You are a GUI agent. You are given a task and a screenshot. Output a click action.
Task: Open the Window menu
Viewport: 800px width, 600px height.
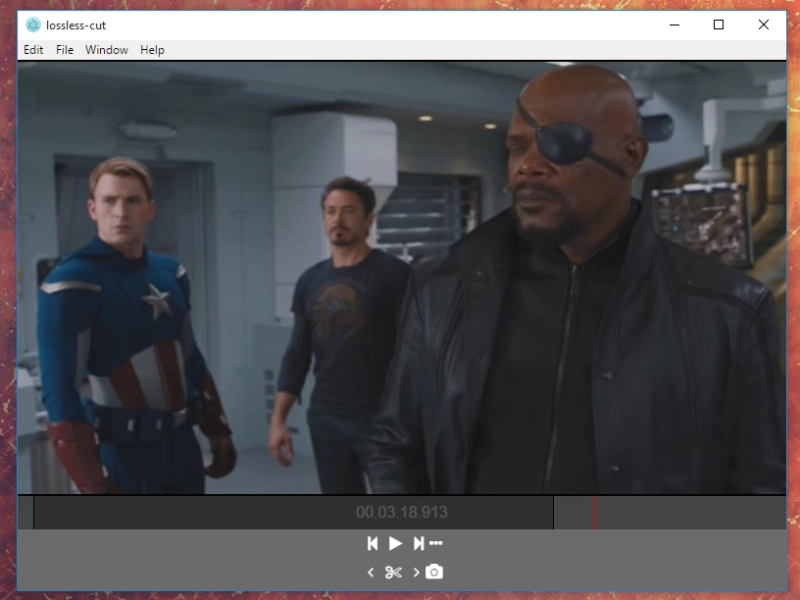pos(106,50)
